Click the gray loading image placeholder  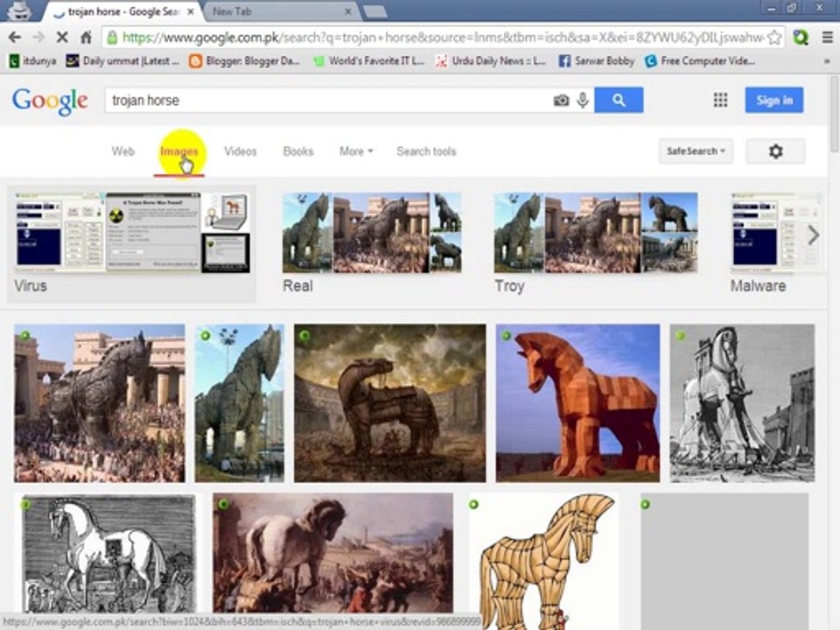click(724, 561)
